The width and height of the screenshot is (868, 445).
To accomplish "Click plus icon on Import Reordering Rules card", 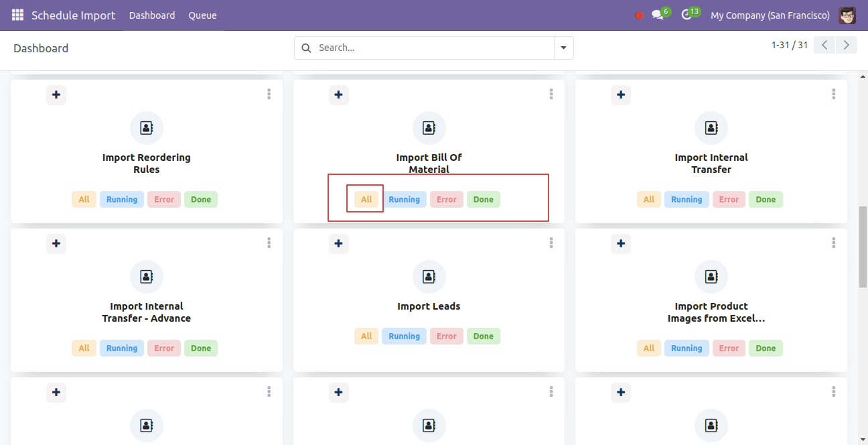I will coord(56,94).
